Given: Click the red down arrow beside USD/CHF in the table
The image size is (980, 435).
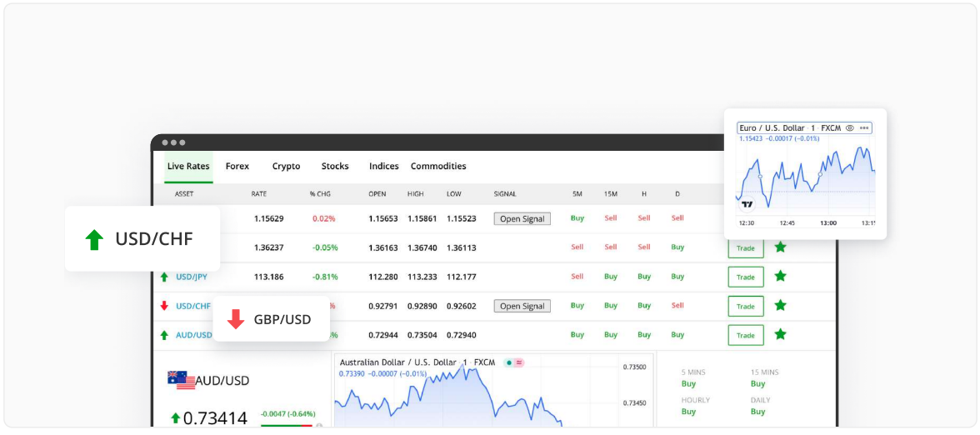Looking at the screenshot, I should [164, 306].
